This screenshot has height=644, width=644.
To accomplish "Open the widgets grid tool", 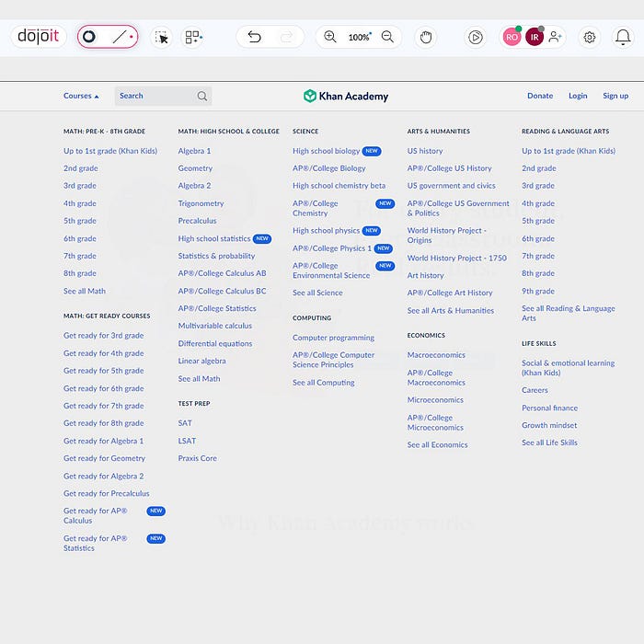I will (x=192, y=38).
